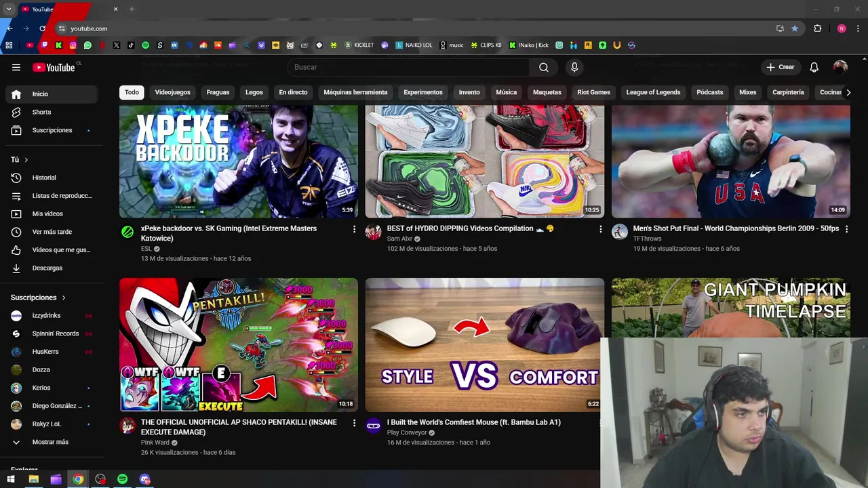
Task: Open the notifications bell
Action: pos(814,67)
